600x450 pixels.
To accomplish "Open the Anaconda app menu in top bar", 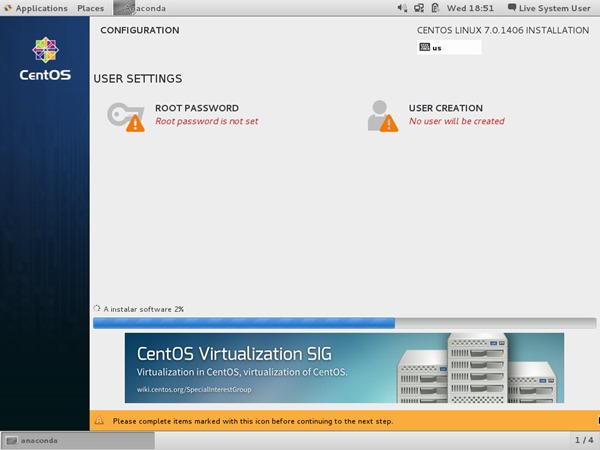I will pos(140,8).
